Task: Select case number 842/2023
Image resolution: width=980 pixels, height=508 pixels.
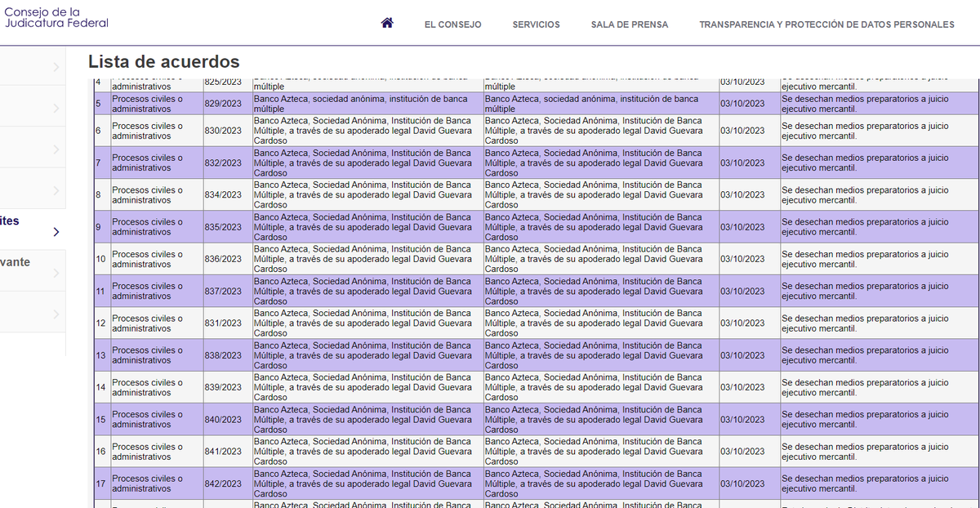Action: 223,484
